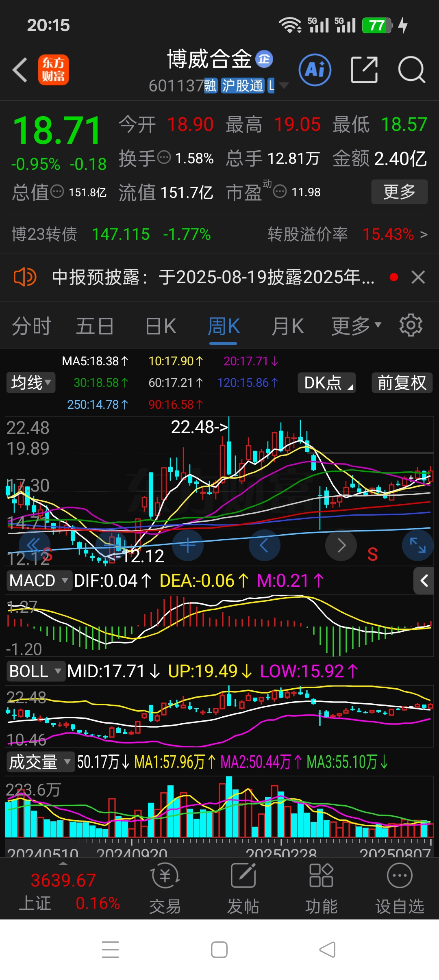Tap the 120:15.86 moving average value

pyautogui.click(x=248, y=382)
